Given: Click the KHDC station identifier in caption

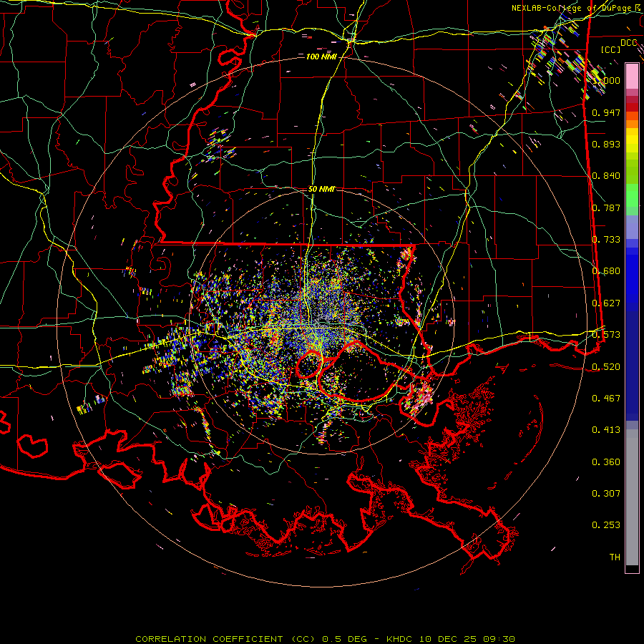Looking at the screenshot, I should pos(399,639).
